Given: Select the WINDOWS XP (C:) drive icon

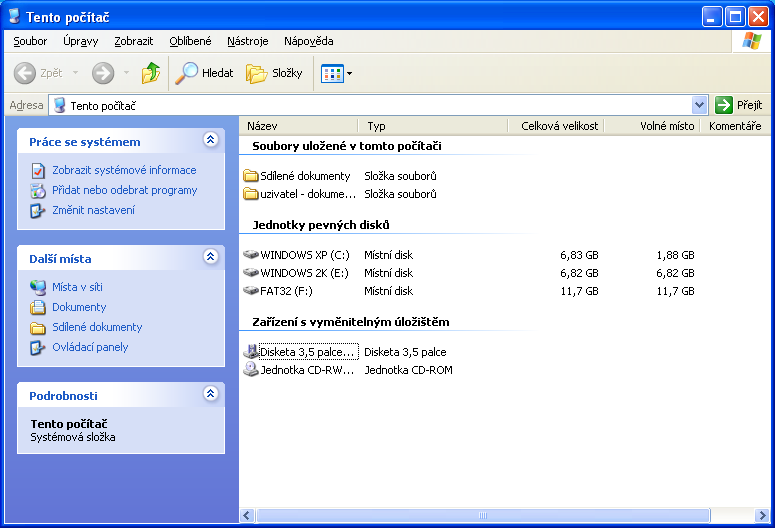Looking at the screenshot, I should pos(251,255).
